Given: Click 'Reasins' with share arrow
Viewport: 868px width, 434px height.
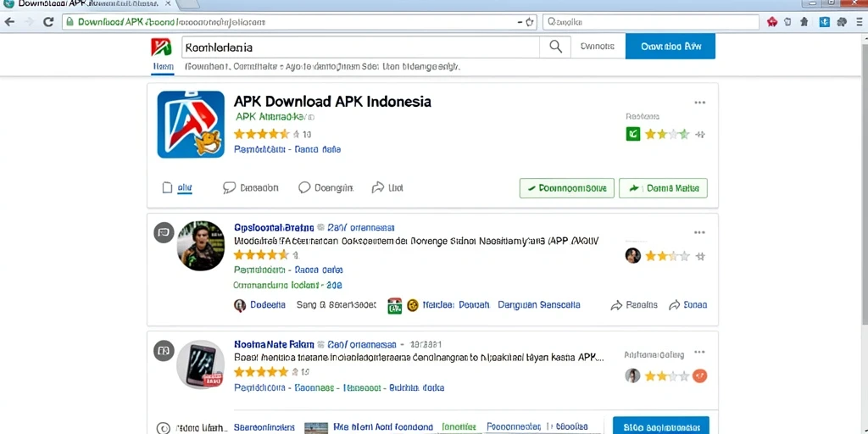Looking at the screenshot, I should pos(634,305).
